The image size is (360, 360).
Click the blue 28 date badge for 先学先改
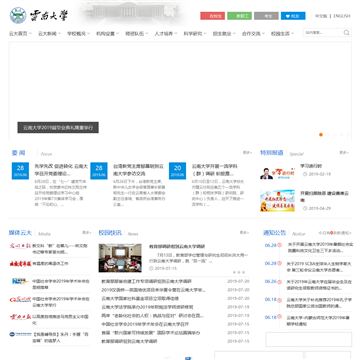tap(20, 171)
